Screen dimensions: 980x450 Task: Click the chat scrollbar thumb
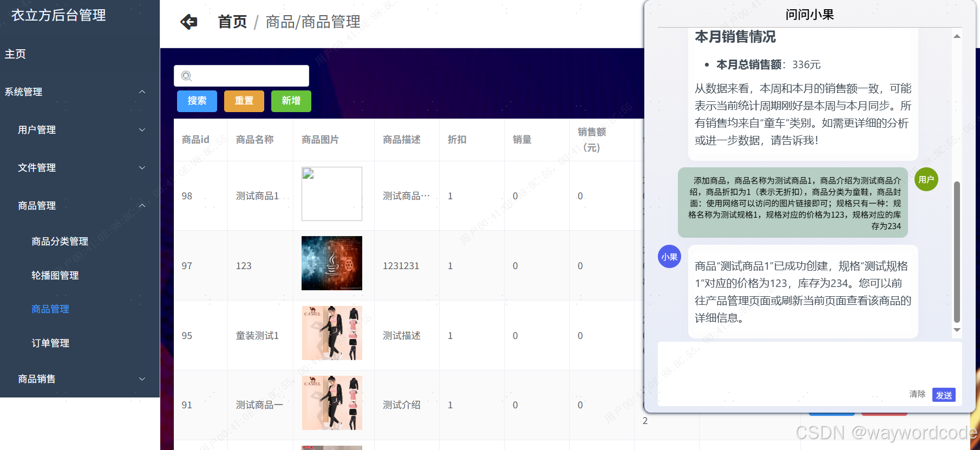[957, 252]
